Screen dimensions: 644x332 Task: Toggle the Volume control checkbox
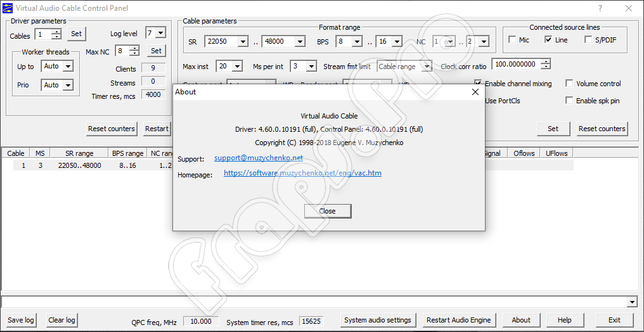pos(569,84)
